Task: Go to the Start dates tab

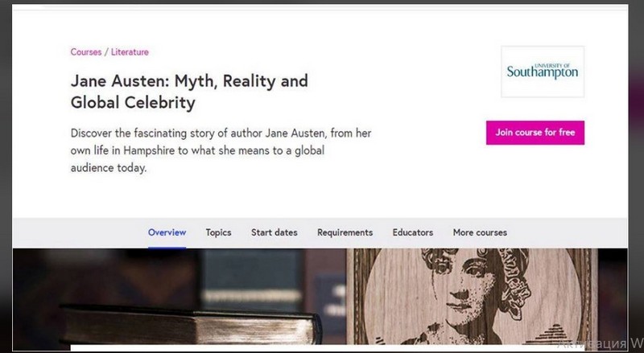Action: click(274, 232)
